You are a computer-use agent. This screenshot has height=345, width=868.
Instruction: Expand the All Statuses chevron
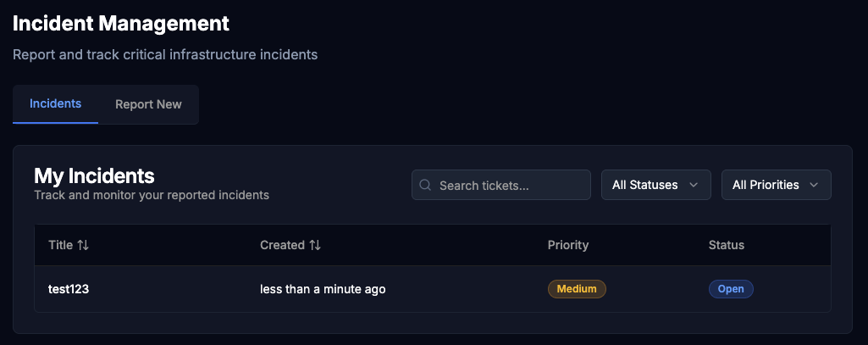tap(694, 185)
